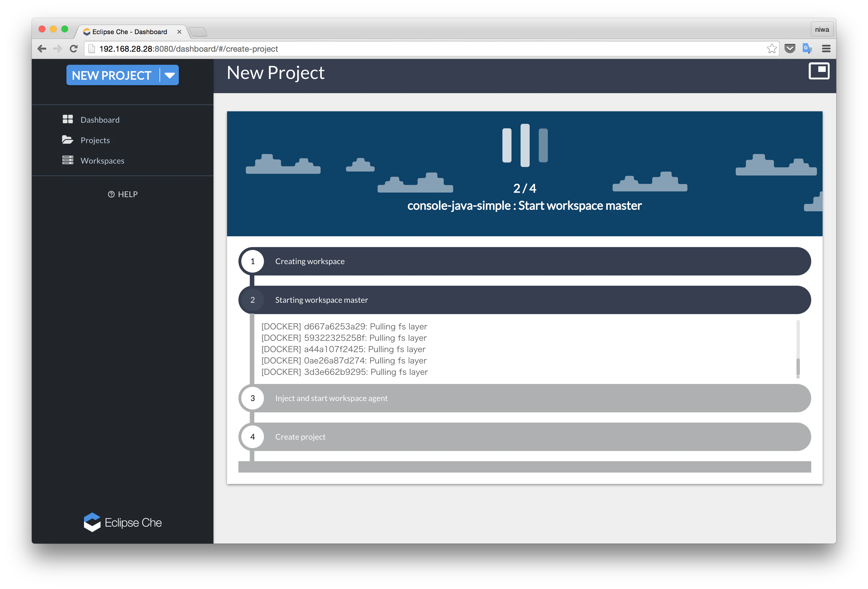The image size is (868, 589).
Task: Reload the page with refresh icon
Action: [74, 49]
